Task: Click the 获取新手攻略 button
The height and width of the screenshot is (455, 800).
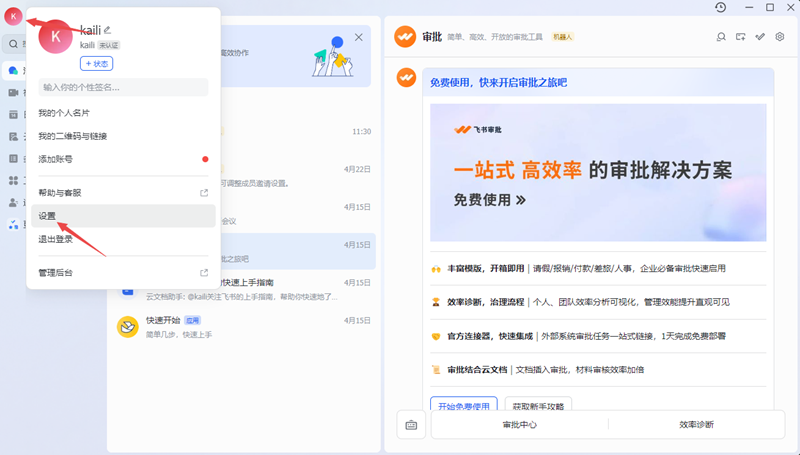Action: point(538,404)
